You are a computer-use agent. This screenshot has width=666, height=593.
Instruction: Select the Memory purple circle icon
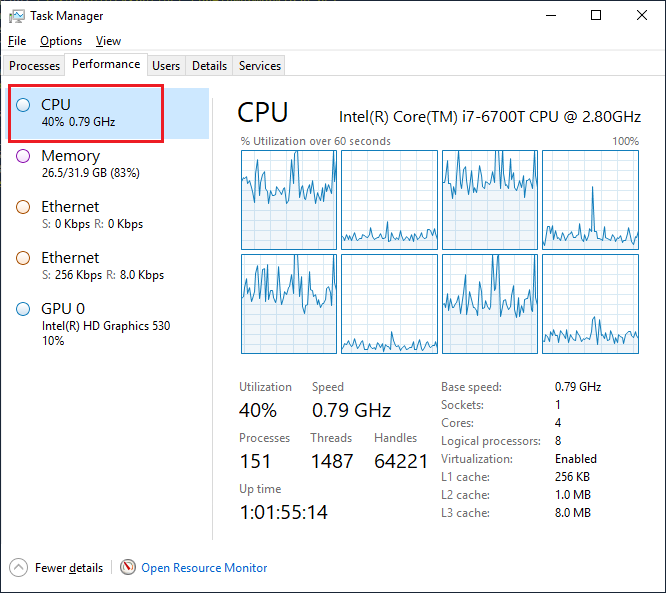(23, 156)
